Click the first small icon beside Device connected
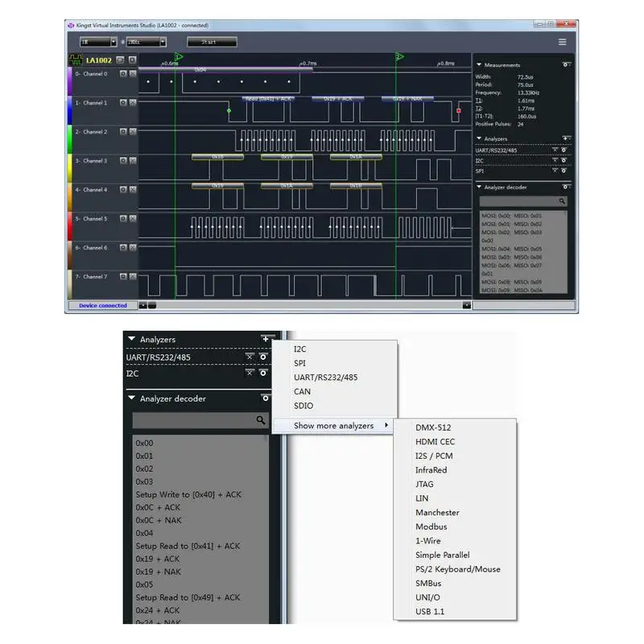Screen dimensions: 644x644 (x=142, y=305)
